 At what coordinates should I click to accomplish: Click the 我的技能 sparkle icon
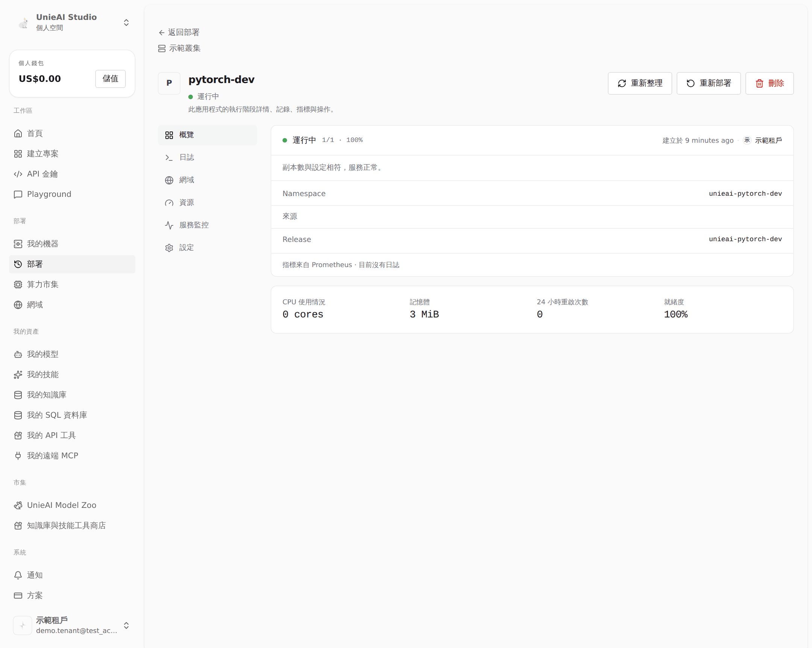tap(18, 375)
